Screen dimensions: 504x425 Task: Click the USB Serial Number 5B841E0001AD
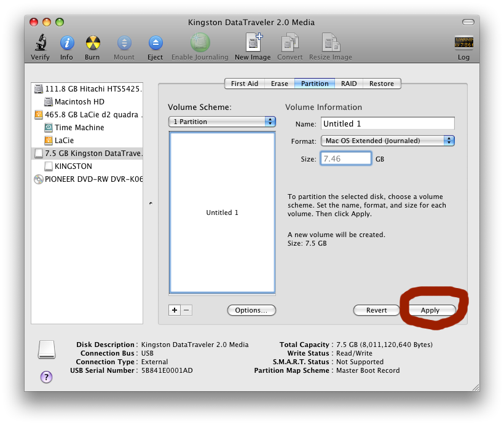click(x=167, y=370)
